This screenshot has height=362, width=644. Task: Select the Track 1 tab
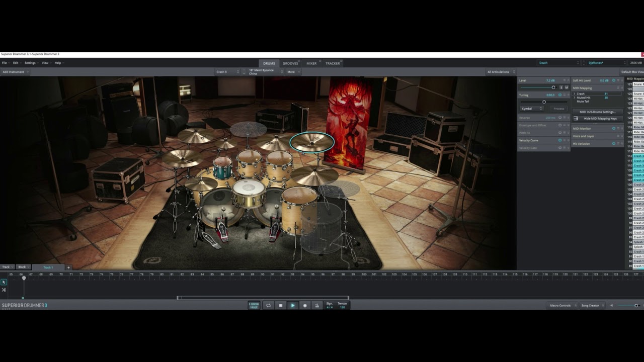[48, 267]
